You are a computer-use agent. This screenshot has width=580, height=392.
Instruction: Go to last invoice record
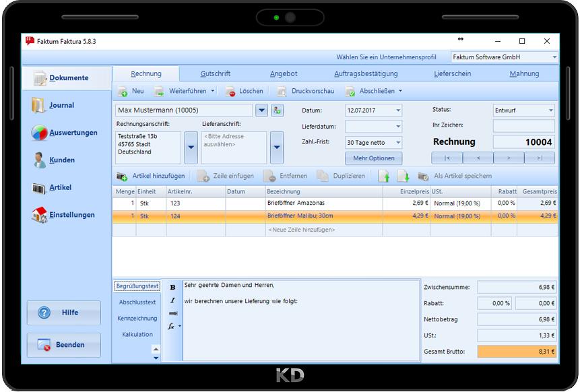(540, 158)
